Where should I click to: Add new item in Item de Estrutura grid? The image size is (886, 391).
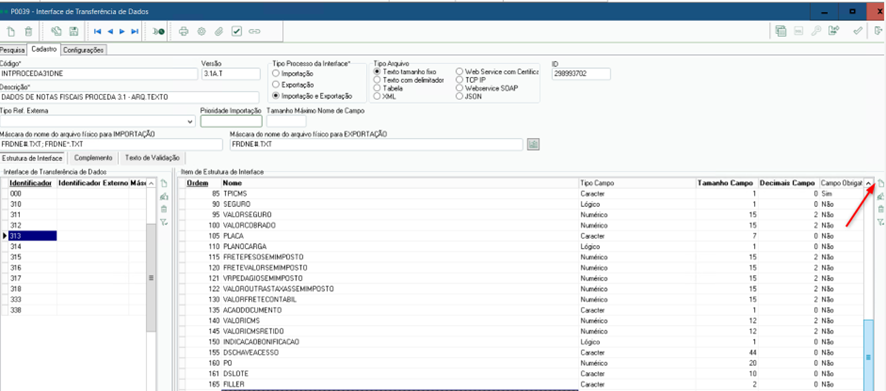click(880, 184)
